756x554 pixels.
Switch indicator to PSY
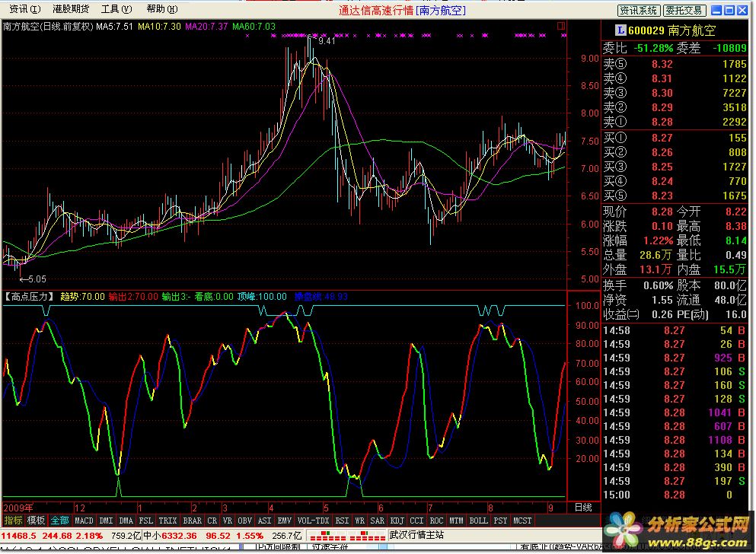tap(500, 521)
